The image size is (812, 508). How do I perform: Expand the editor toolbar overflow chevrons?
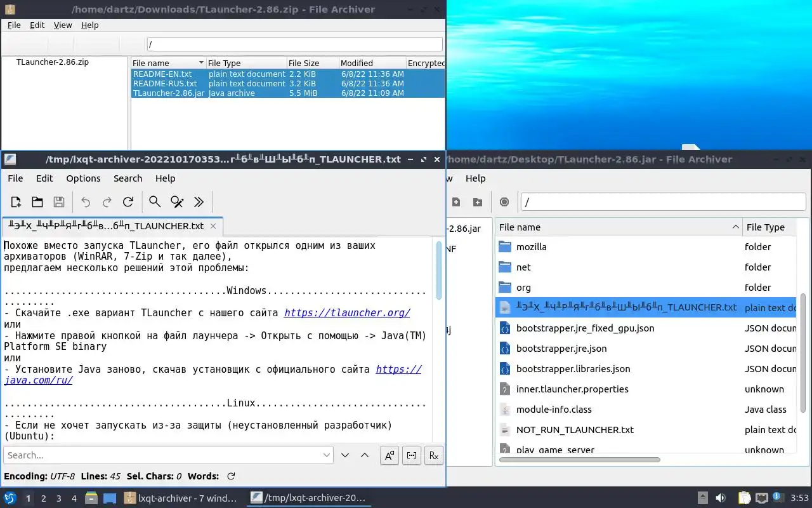(199, 202)
